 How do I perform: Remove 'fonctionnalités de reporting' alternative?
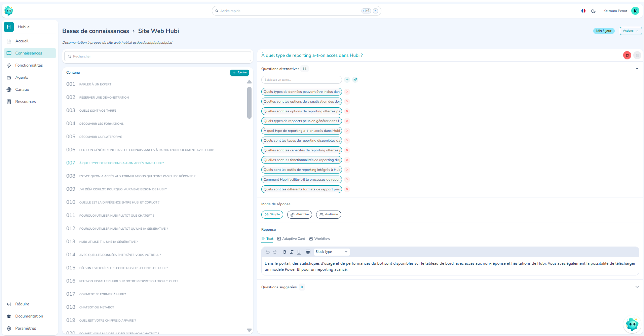click(347, 160)
